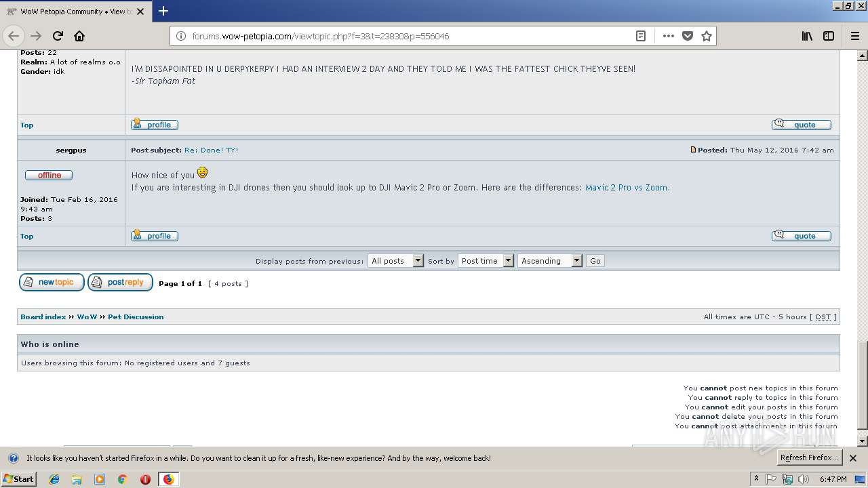
Task: Launch Chrome from the taskbar
Action: [122, 479]
